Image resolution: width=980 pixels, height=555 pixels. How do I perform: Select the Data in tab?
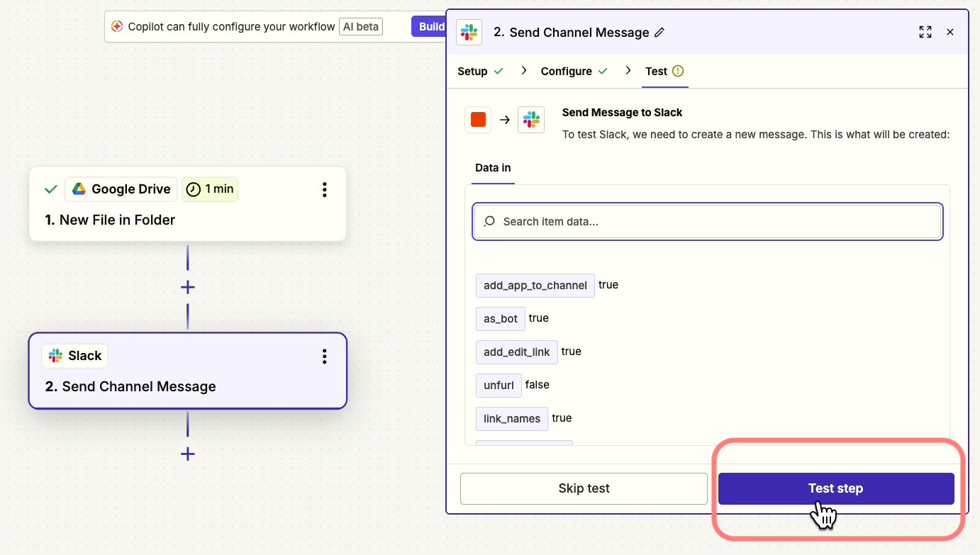pos(493,168)
